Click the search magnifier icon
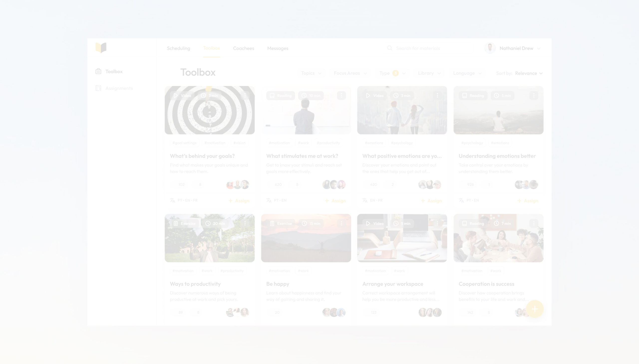This screenshot has height=364, width=639. (x=390, y=48)
